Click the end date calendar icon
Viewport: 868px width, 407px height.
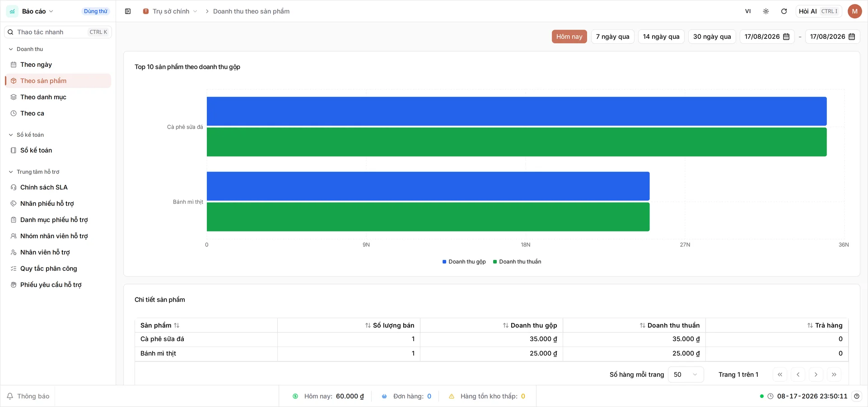(x=852, y=37)
